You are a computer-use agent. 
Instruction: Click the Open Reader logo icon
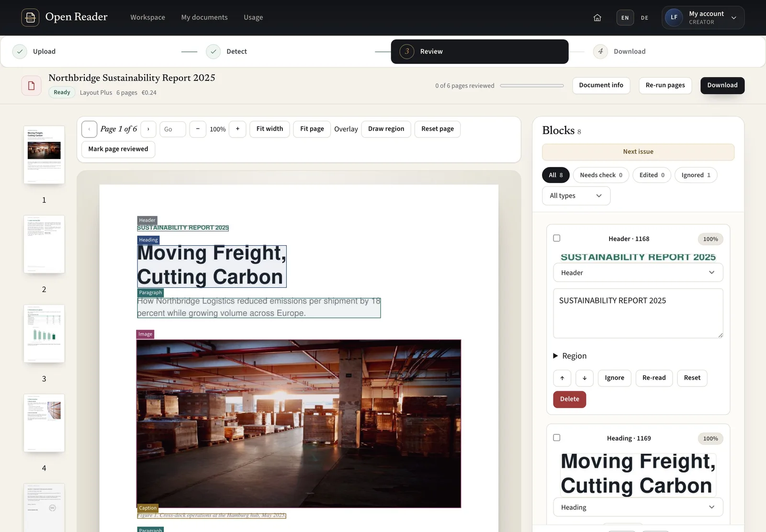pos(30,17)
